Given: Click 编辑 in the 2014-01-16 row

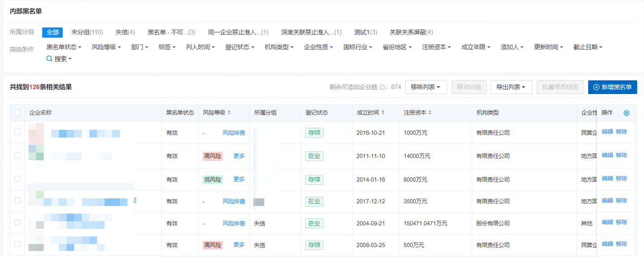Looking at the screenshot, I should pyautogui.click(x=607, y=178).
